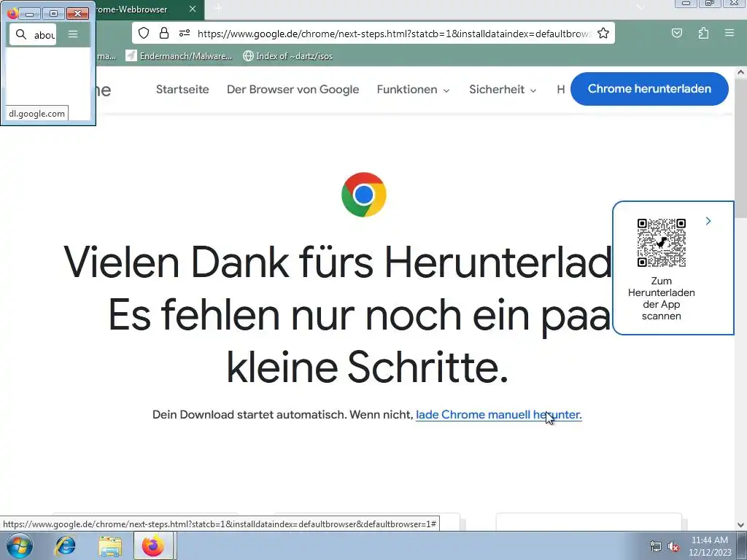The height and width of the screenshot is (560, 747).
Task: Open the Extensions puzzle icon
Action: 703,33
